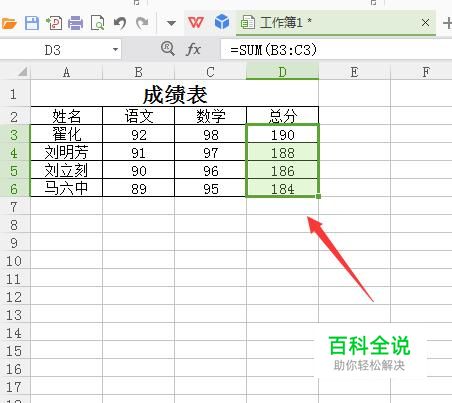The width and height of the screenshot is (452, 403).
Task: Select the total cell showing 188
Action: point(282,152)
